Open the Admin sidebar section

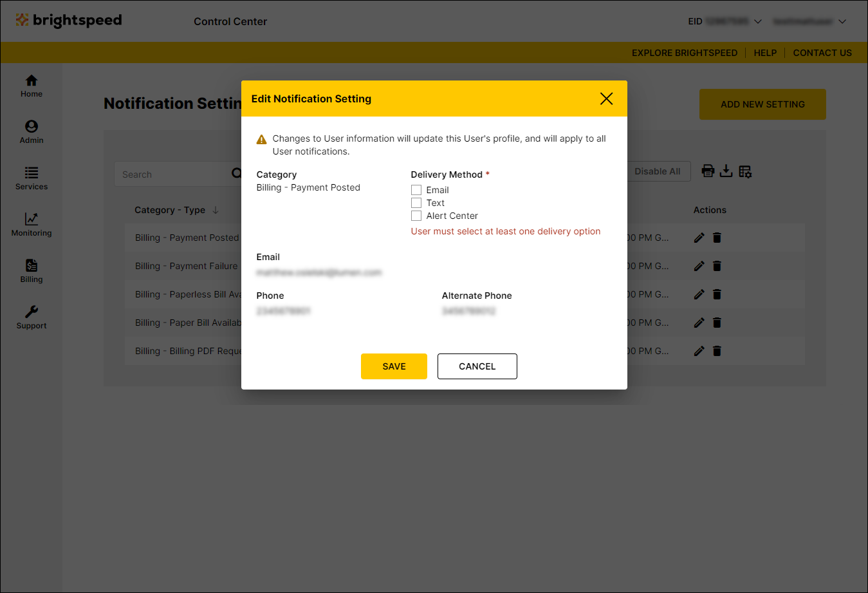click(x=32, y=133)
